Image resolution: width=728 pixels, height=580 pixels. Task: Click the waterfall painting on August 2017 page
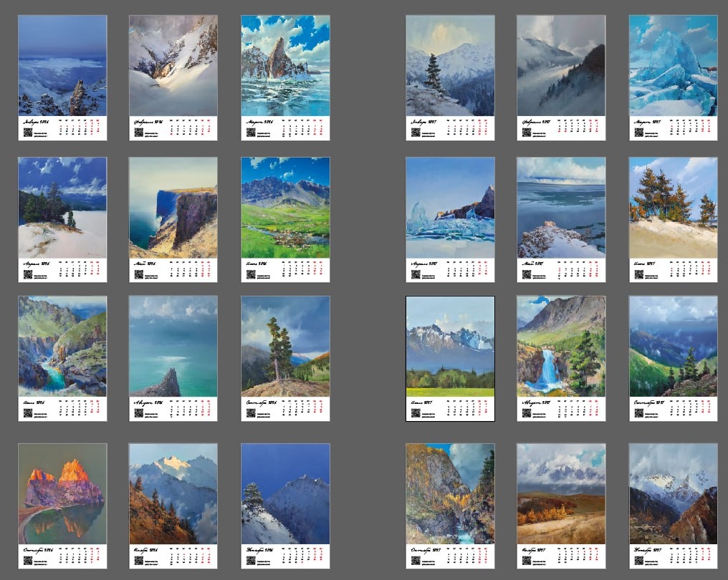click(x=561, y=346)
